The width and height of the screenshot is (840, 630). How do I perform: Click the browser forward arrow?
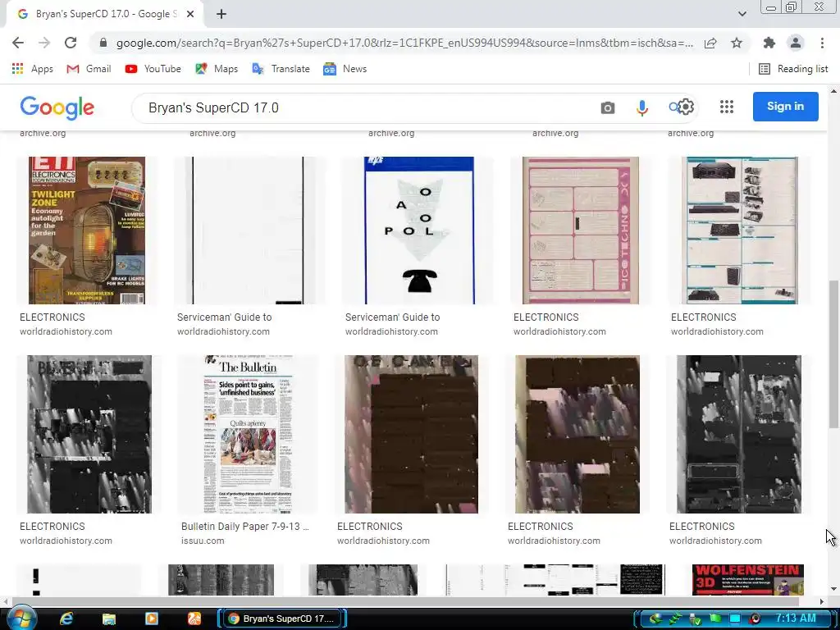(x=44, y=43)
